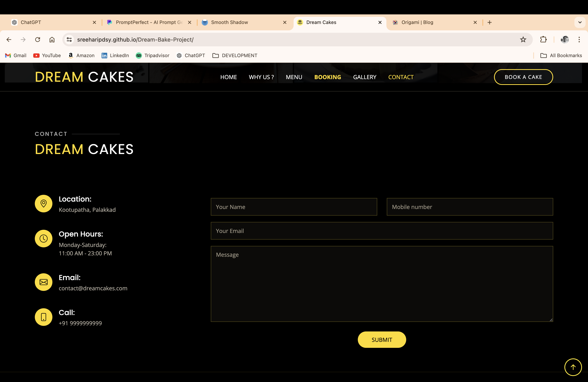
Task: Click the yellow location pin icon
Action: (x=43, y=204)
